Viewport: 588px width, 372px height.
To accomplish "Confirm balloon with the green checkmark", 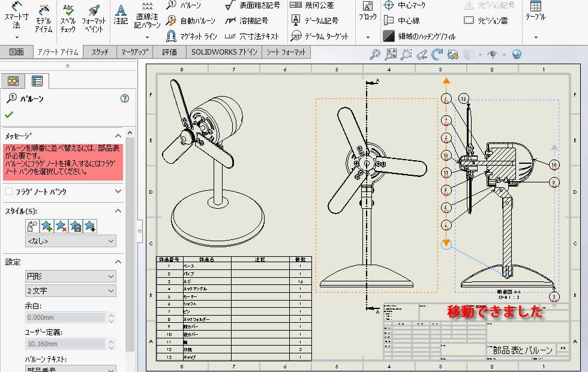I will (9, 115).
